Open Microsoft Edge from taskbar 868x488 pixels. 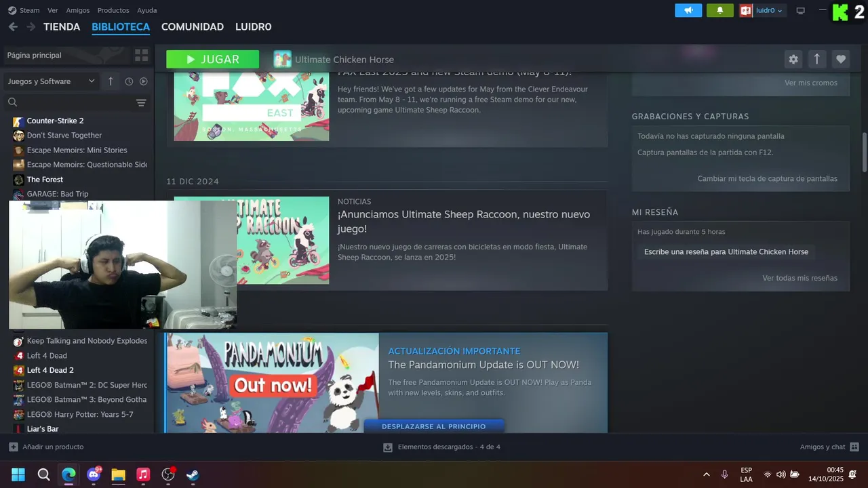click(x=68, y=474)
